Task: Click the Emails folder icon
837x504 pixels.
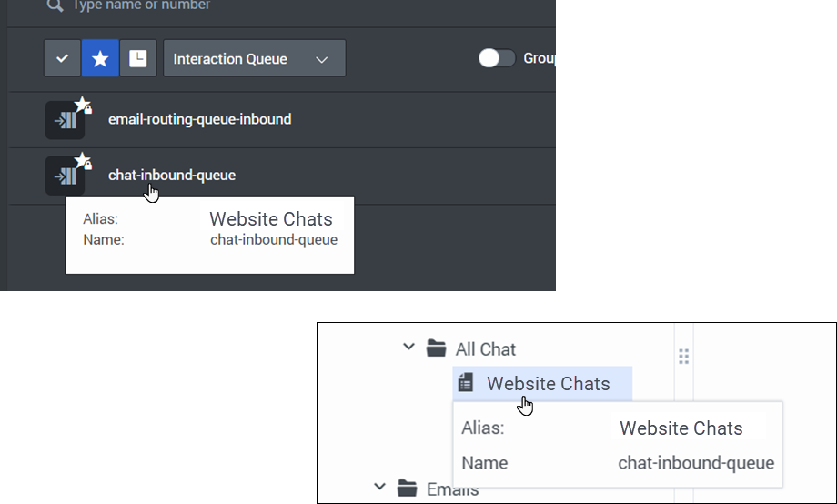Action: click(408, 488)
